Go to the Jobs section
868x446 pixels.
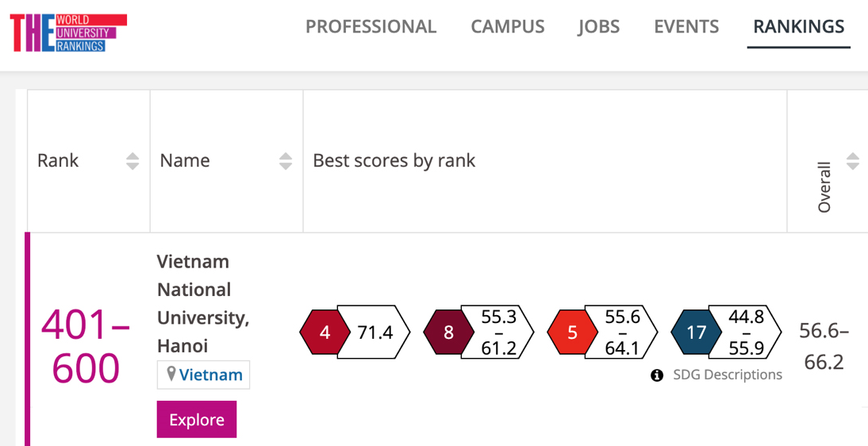pyautogui.click(x=599, y=27)
